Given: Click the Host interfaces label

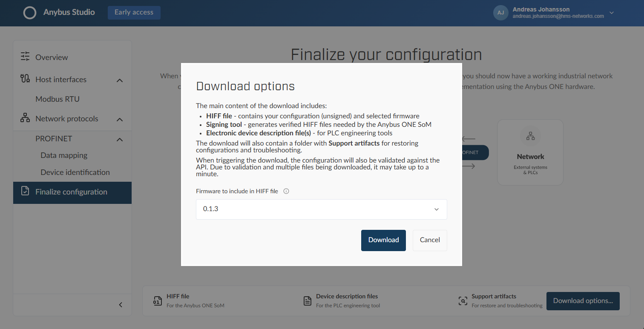Looking at the screenshot, I should (x=61, y=80).
